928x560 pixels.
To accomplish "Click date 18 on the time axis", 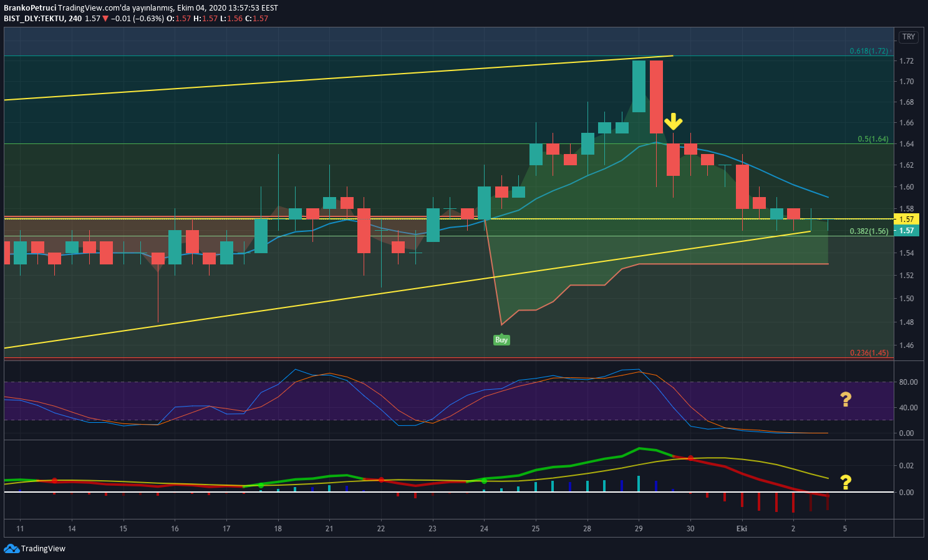I will (278, 529).
